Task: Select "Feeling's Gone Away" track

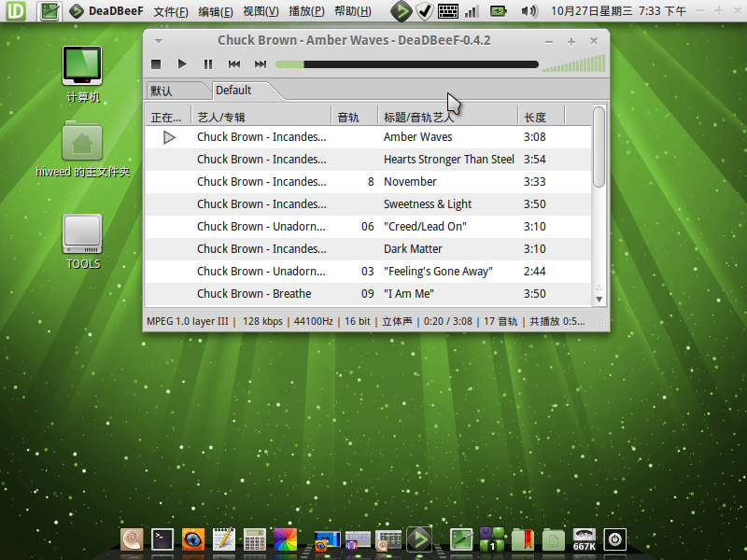Action: (x=368, y=272)
